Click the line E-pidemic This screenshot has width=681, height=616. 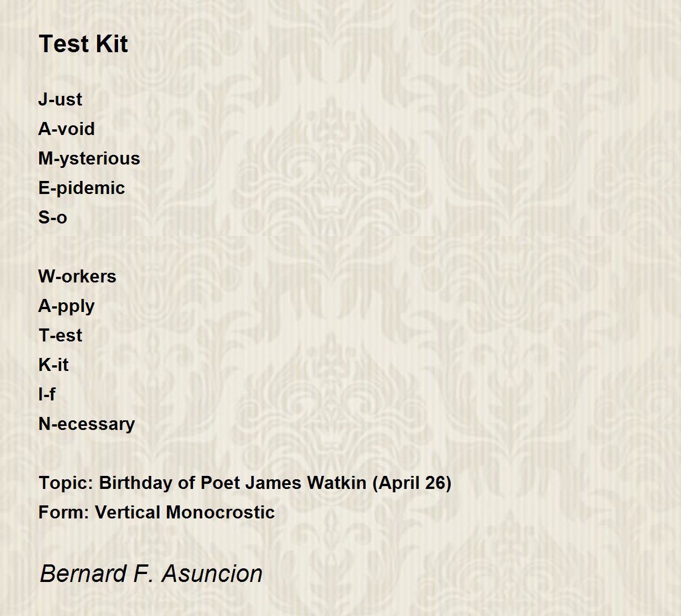(82, 188)
